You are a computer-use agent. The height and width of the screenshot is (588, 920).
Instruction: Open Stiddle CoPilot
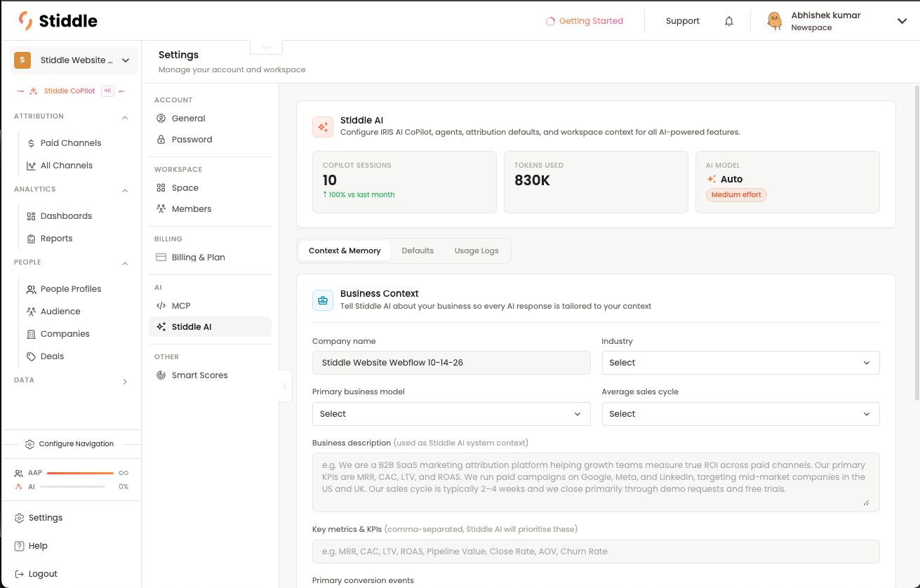coord(70,91)
